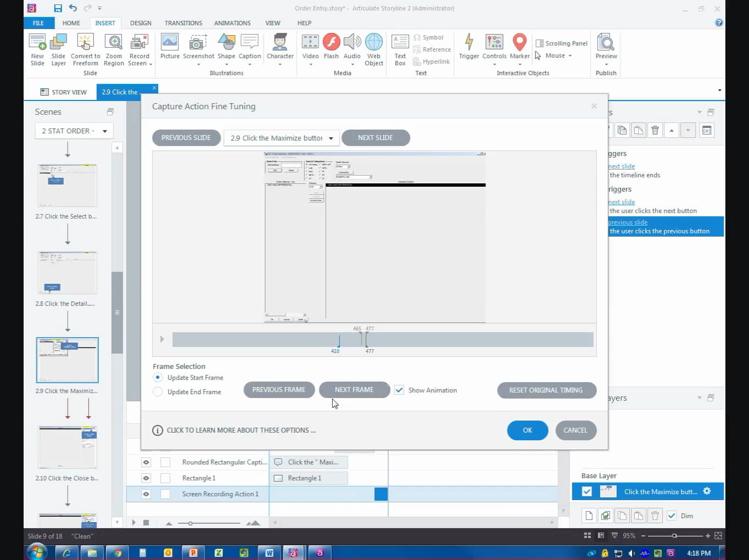Screen dimensions: 749x560
Task: Uncheck the Show Animation checkbox
Action: pos(399,390)
